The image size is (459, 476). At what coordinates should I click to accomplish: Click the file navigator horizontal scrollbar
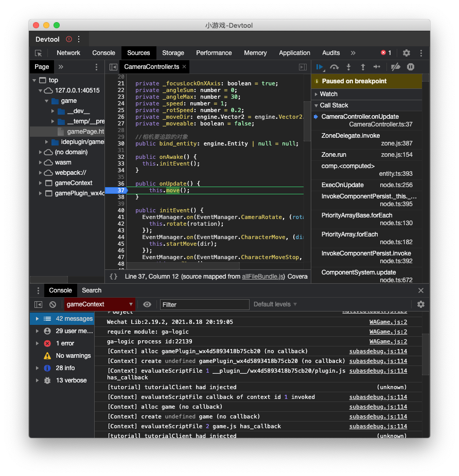click(49, 279)
